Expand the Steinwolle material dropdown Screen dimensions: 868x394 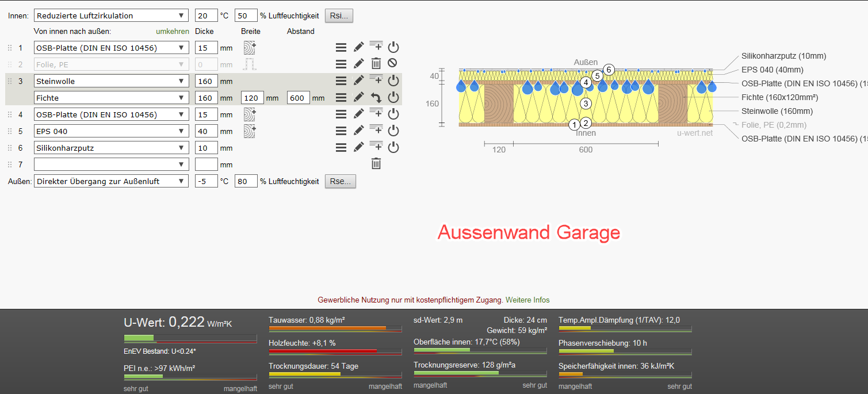[111, 81]
